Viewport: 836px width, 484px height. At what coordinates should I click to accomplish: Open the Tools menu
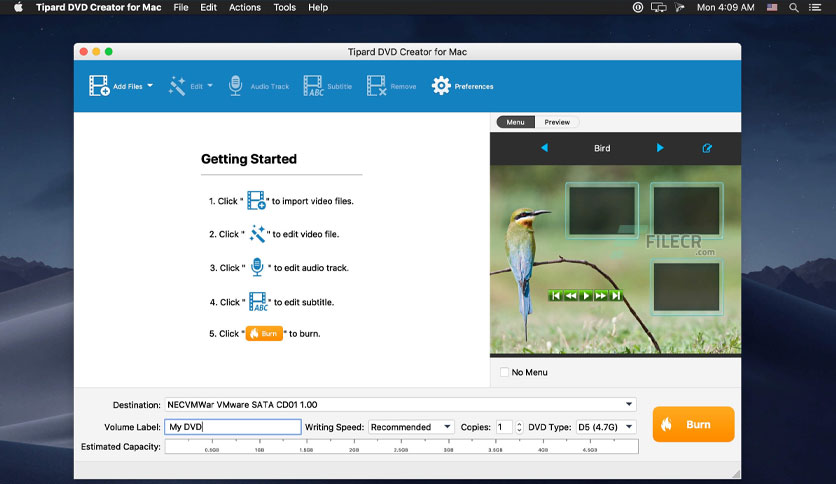click(285, 7)
